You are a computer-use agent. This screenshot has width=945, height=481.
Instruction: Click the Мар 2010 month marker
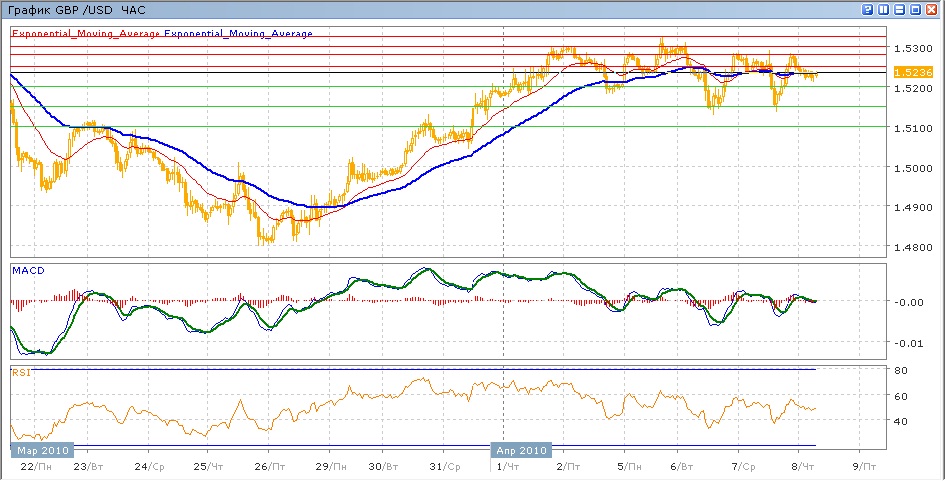39,450
